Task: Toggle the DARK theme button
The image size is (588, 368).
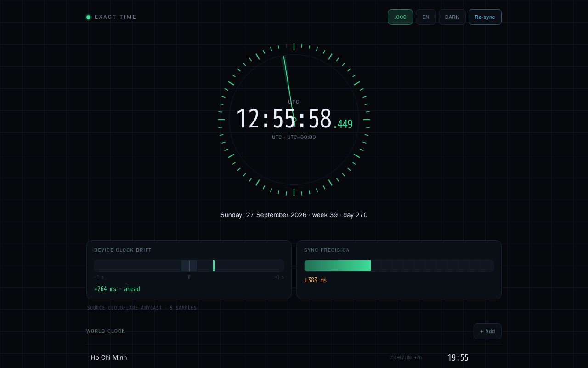Action: [x=452, y=17]
